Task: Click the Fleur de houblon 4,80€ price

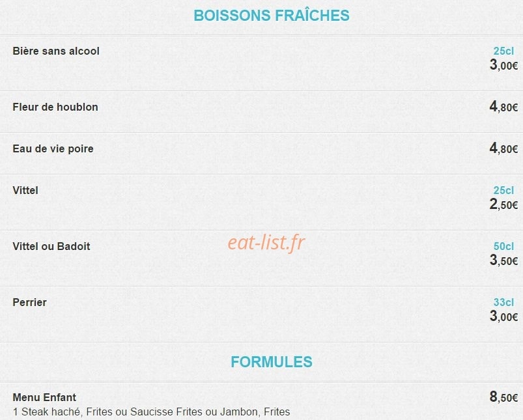Action: (503, 107)
